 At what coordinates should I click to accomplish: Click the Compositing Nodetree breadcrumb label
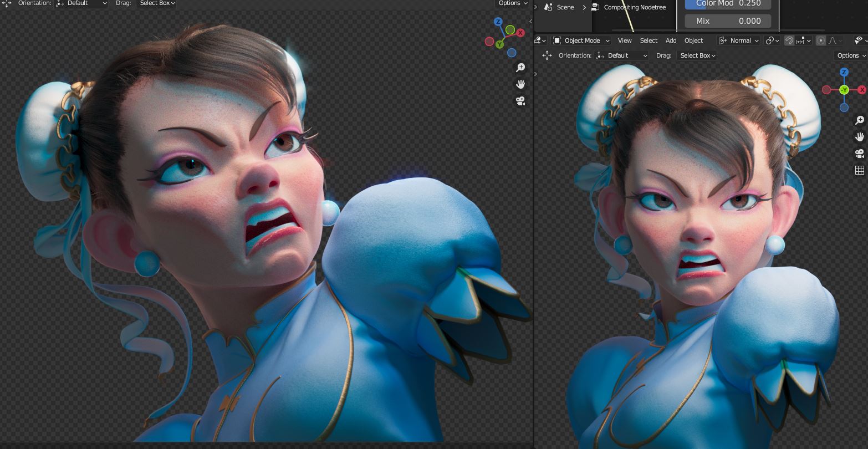(x=635, y=7)
